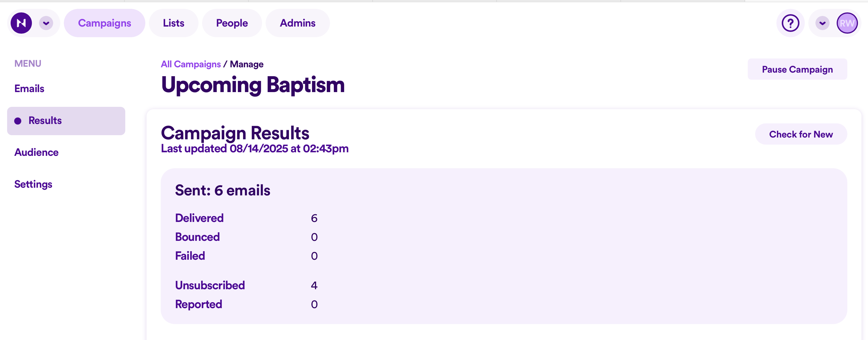Click the Check for New button
The image size is (868, 340).
pyautogui.click(x=801, y=134)
